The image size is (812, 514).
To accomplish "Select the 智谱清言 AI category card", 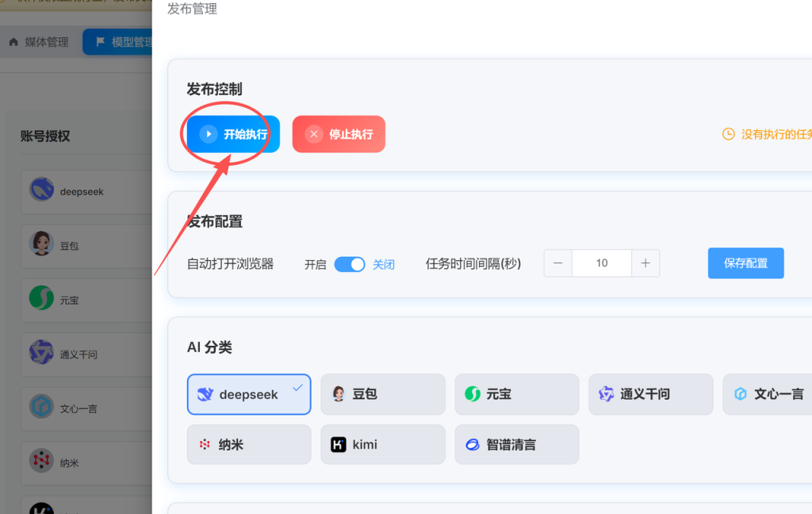I will [517, 444].
